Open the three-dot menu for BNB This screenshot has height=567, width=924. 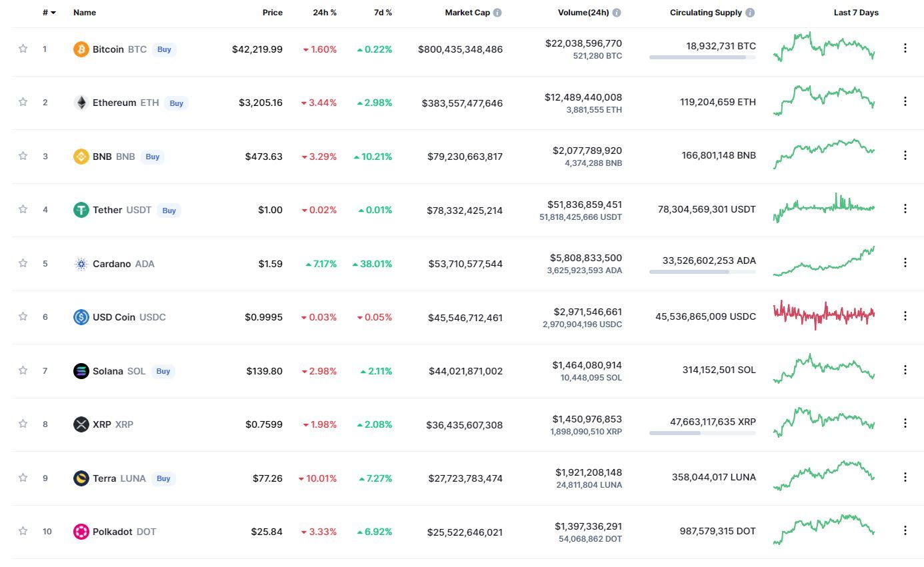905,155
